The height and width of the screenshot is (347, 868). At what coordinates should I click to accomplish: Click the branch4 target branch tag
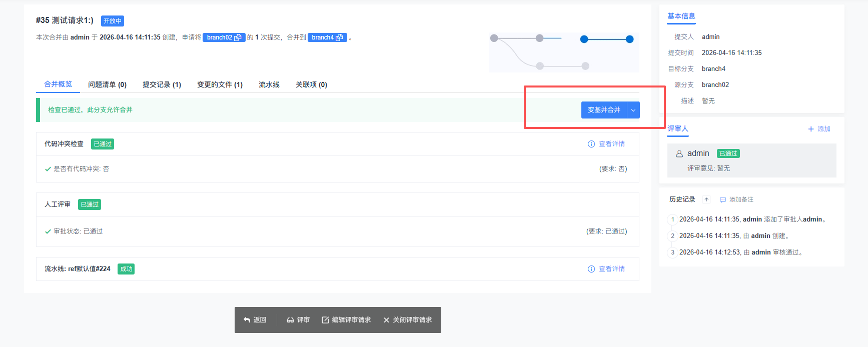(327, 37)
